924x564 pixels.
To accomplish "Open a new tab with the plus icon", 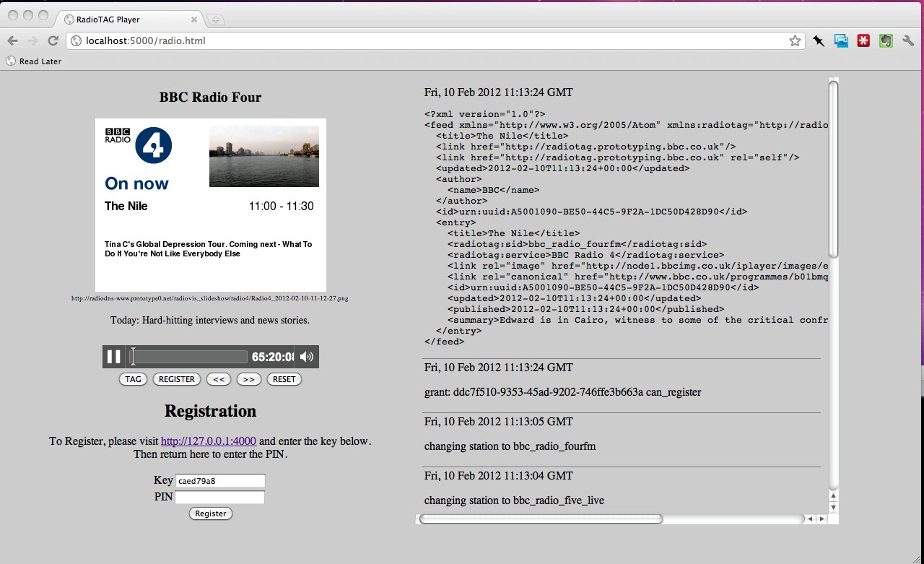I will point(215,19).
